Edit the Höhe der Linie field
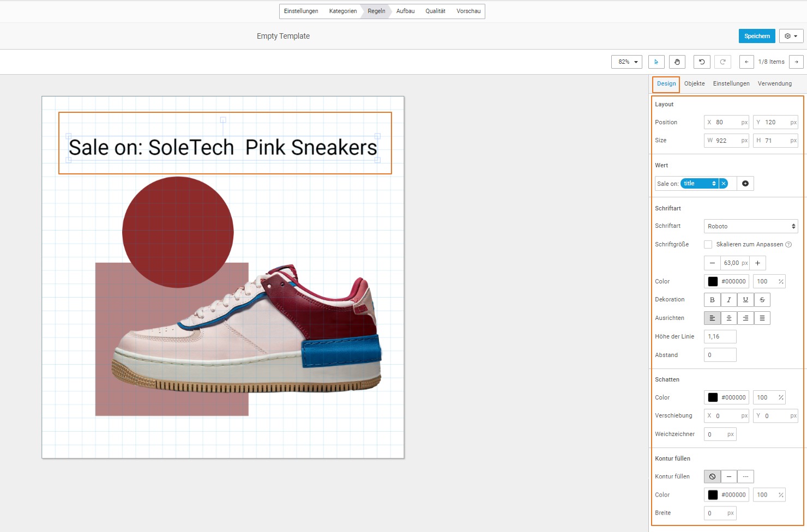Screen dimensions: 807x532 pyautogui.click(x=720, y=336)
